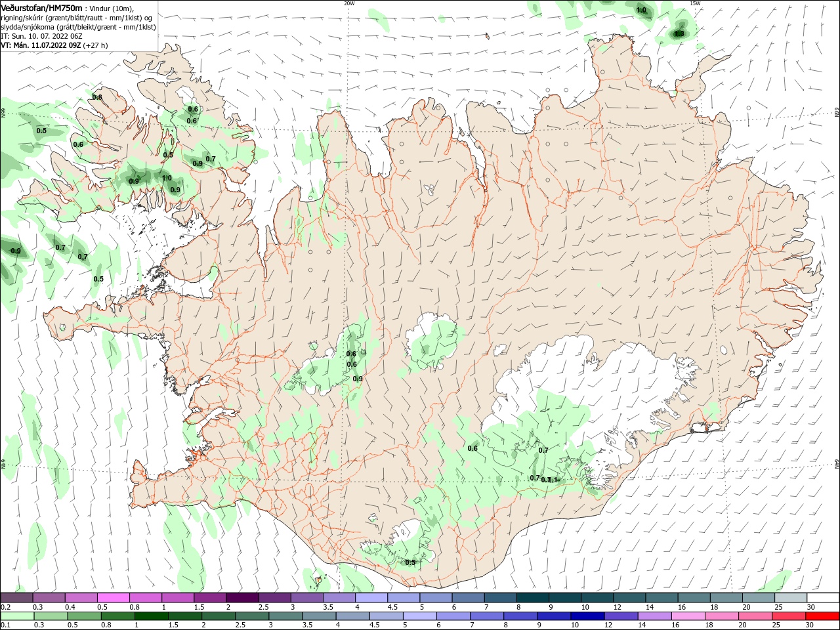Click the Veðurstofan/HM750m map title
840x630 pixels.
pos(42,8)
